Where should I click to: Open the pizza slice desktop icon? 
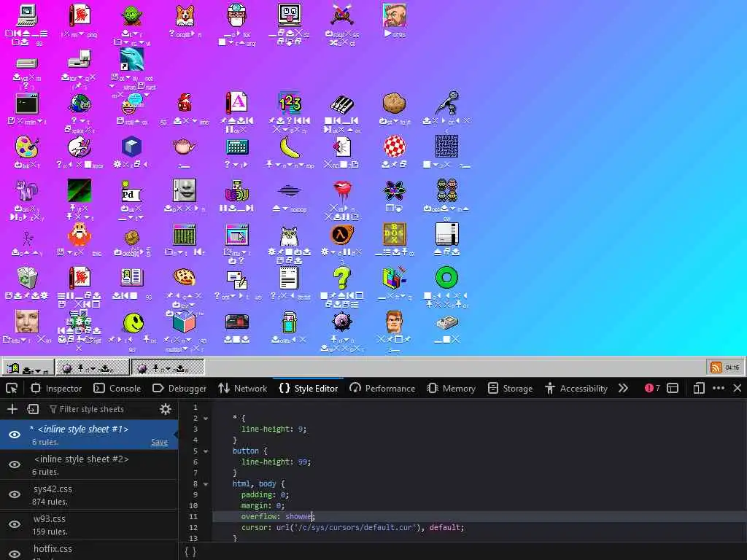click(x=185, y=277)
